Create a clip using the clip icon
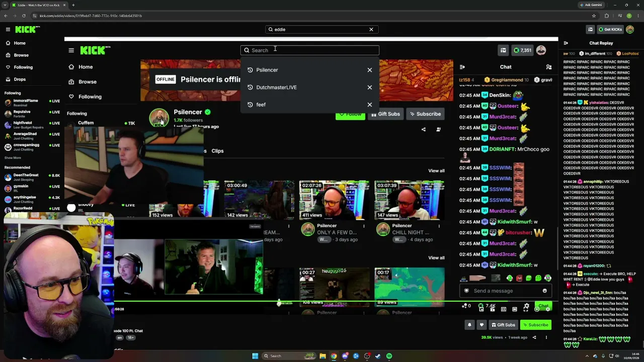Viewport: 644px width, 362px height. click(493, 309)
